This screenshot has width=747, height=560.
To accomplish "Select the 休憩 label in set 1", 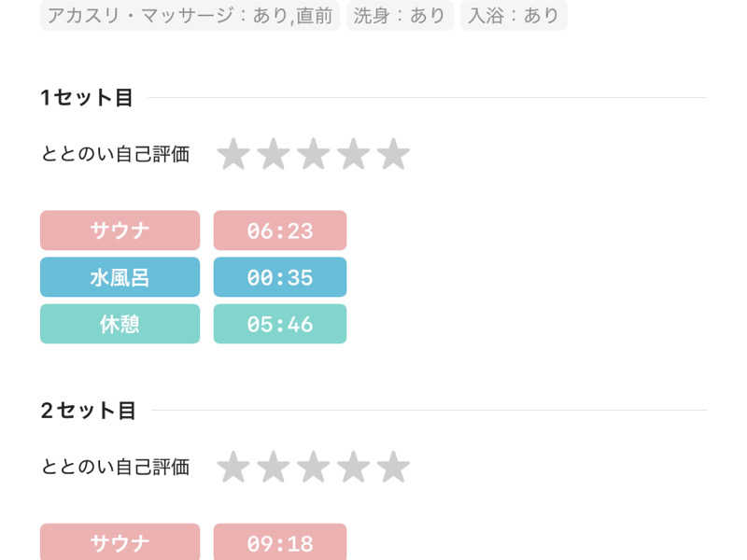I will coord(120,324).
